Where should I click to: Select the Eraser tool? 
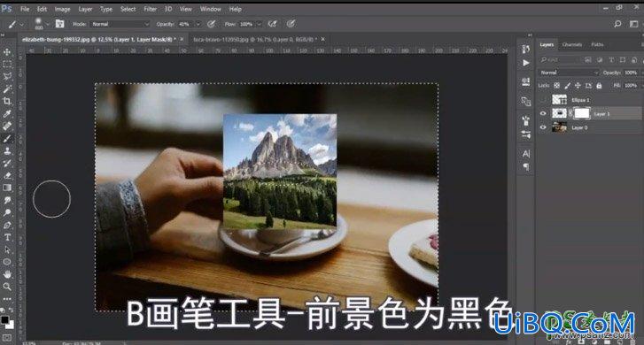click(7, 175)
